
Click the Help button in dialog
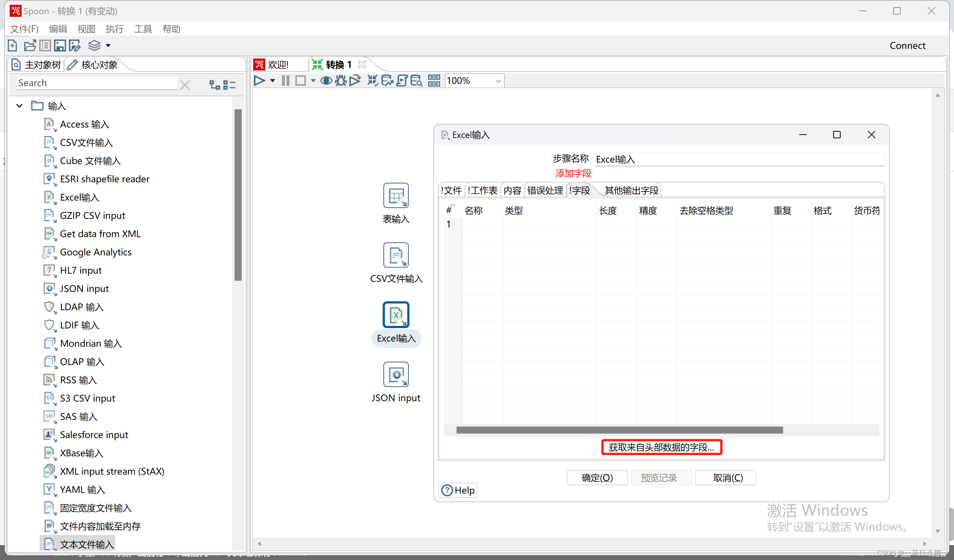click(x=458, y=490)
